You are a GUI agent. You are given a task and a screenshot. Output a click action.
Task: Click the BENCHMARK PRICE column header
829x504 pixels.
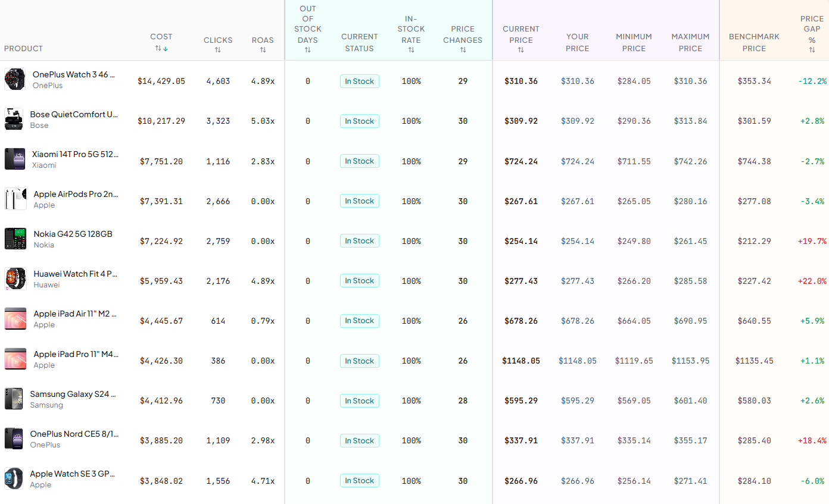click(x=754, y=40)
